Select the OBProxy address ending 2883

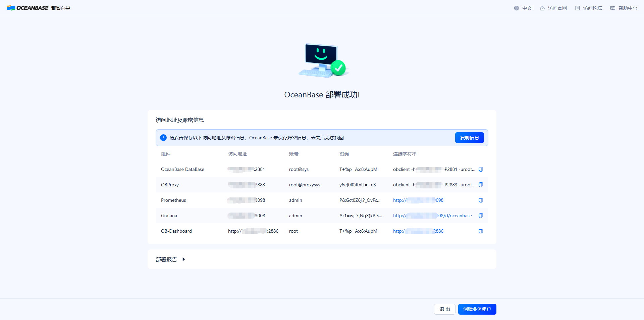[247, 185]
